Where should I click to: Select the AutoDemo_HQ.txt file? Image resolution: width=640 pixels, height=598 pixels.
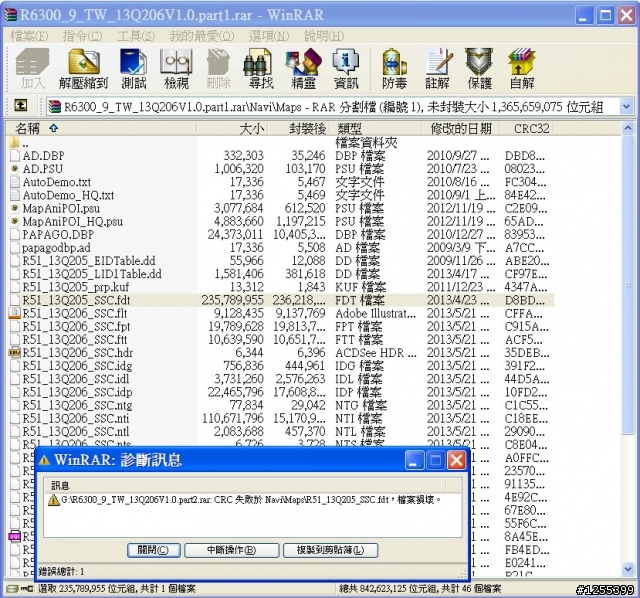tap(68, 195)
